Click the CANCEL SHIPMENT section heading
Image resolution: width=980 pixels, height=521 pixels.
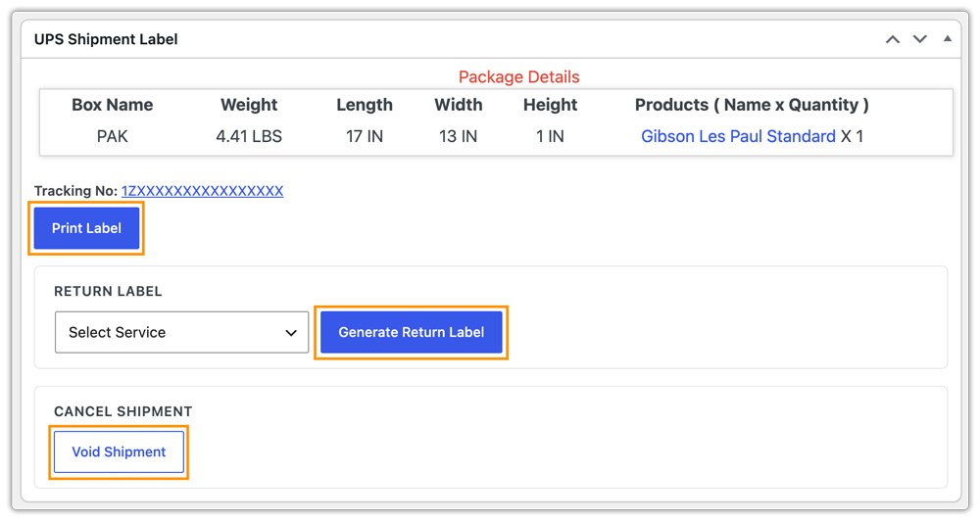(123, 411)
